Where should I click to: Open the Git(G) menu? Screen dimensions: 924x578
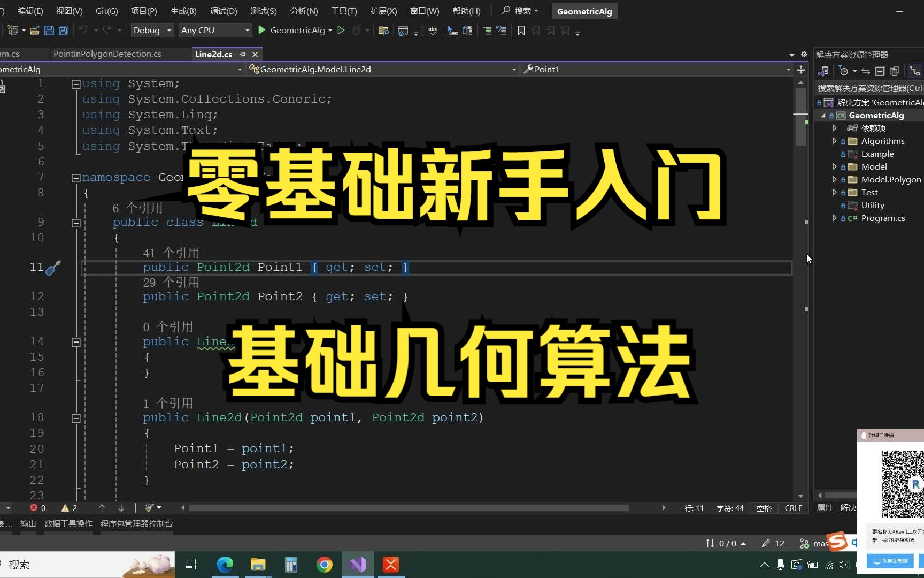tap(106, 11)
